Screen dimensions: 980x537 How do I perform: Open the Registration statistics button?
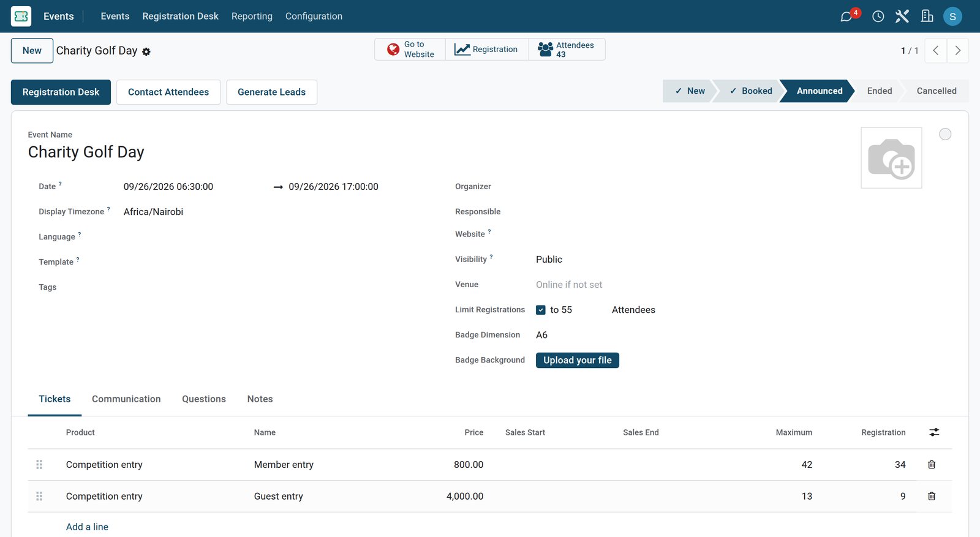tap(487, 50)
